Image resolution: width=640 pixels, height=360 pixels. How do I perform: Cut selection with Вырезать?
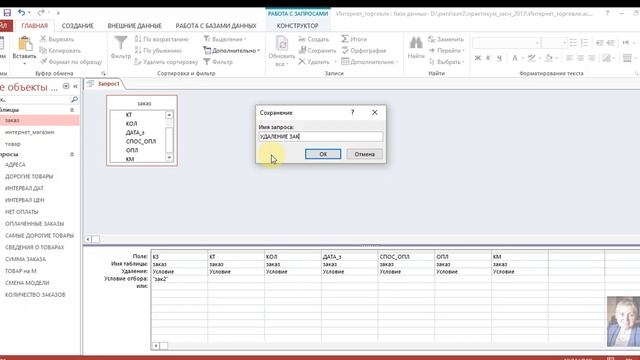[x=57, y=39]
